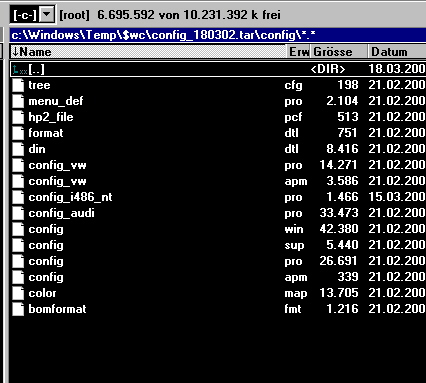Select the config.win file row
Screen dimensions: 426x383
click(x=218, y=229)
